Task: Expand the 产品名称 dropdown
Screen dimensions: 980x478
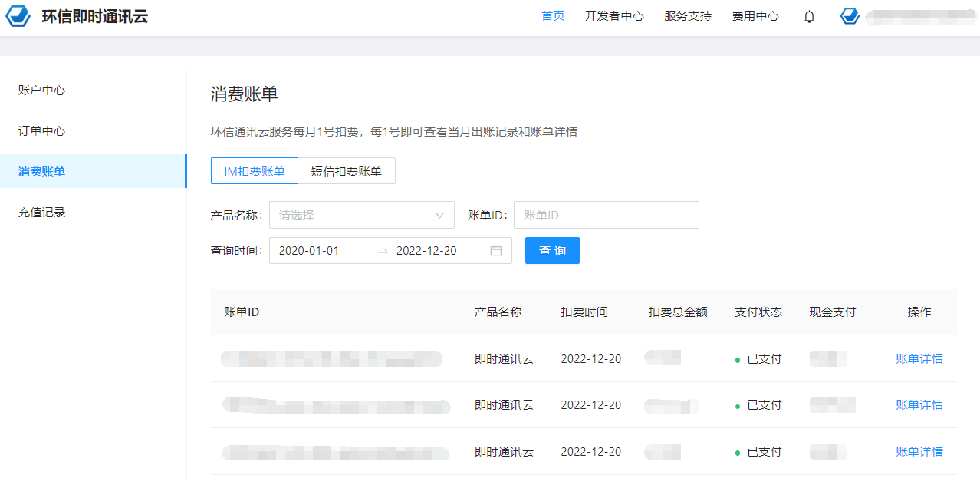Action: (x=362, y=216)
